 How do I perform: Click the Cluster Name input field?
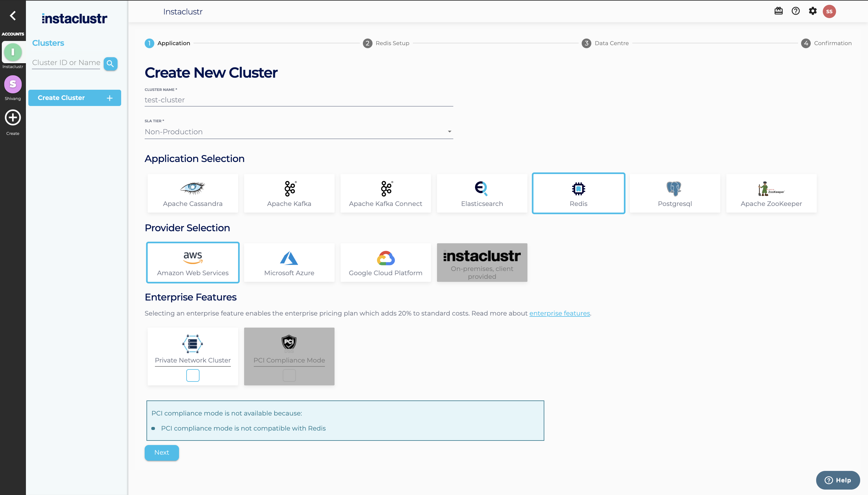click(298, 100)
